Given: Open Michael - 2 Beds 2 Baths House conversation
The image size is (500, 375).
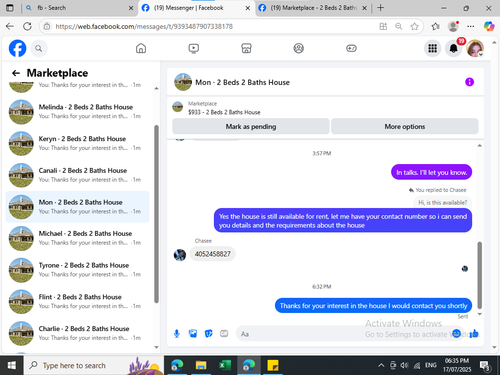Looking at the screenshot, I should [x=77, y=238].
